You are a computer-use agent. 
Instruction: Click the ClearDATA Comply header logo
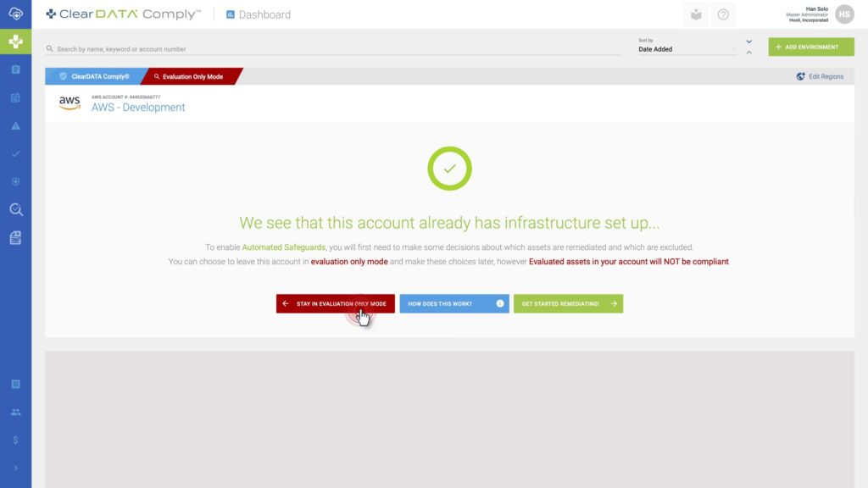pyautogui.click(x=124, y=14)
